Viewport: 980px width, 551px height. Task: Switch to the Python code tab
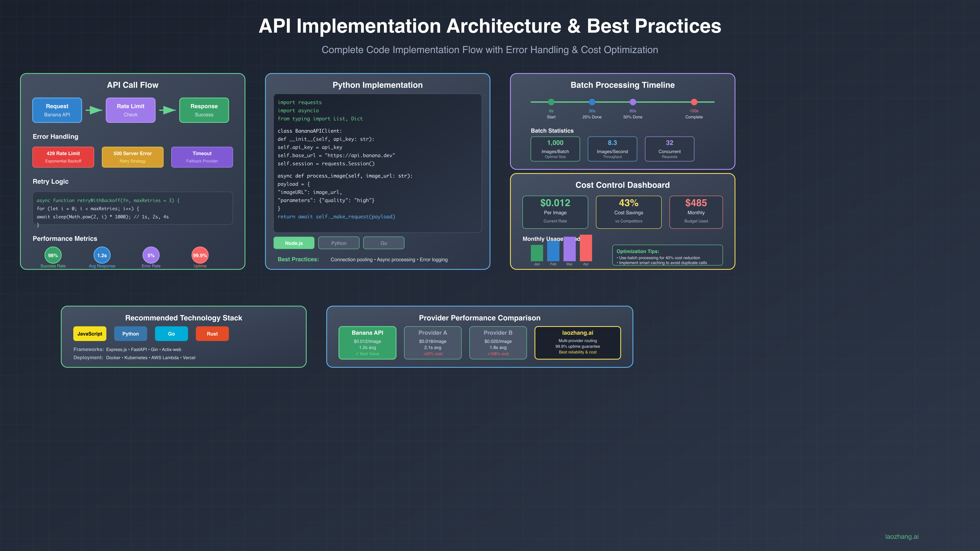(x=339, y=243)
